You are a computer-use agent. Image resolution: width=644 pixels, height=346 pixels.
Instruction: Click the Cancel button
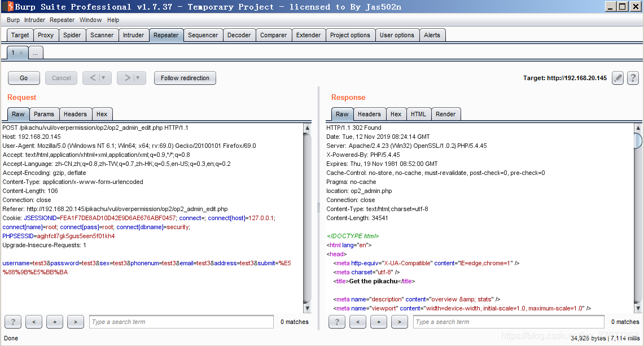click(61, 78)
